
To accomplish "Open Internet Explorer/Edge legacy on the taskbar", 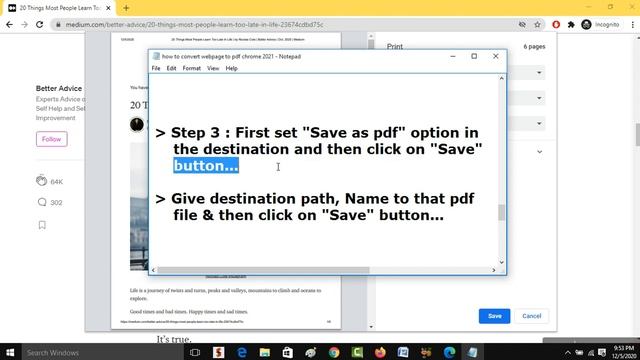I will click(242, 352).
